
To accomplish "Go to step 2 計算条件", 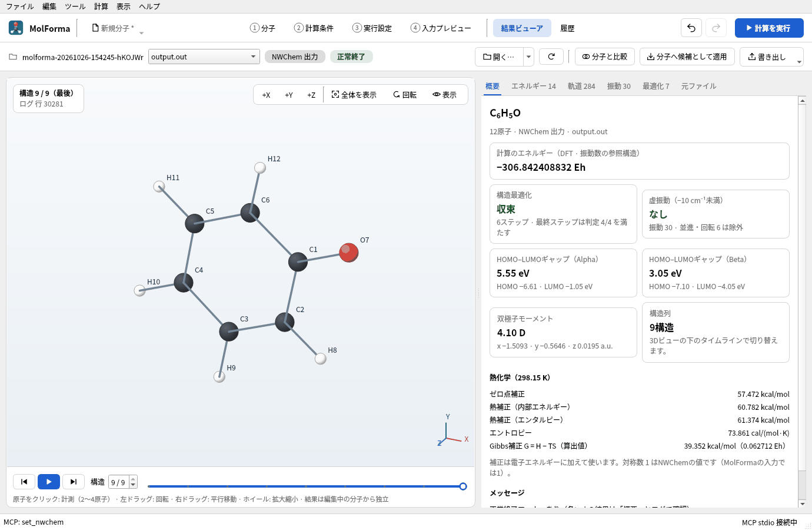I will pyautogui.click(x=314, y=28).
